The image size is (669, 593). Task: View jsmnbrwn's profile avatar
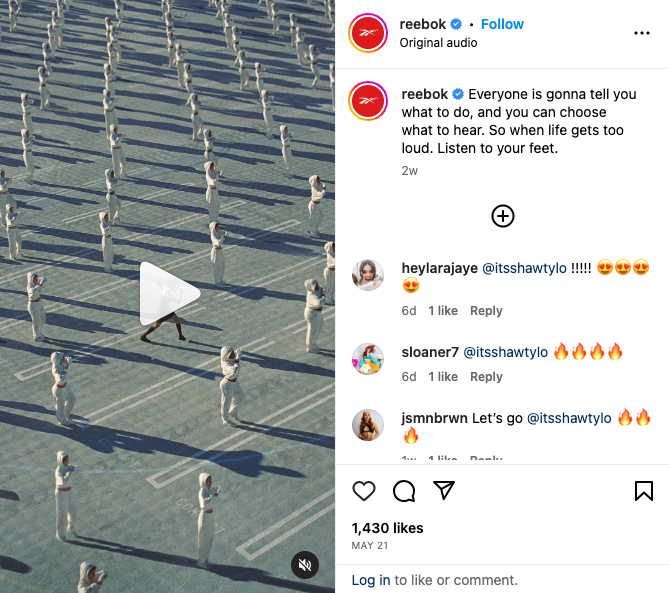368,425
